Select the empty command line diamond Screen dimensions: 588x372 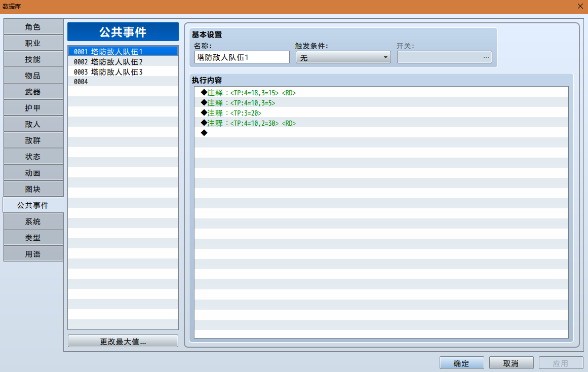click(381, 133)
